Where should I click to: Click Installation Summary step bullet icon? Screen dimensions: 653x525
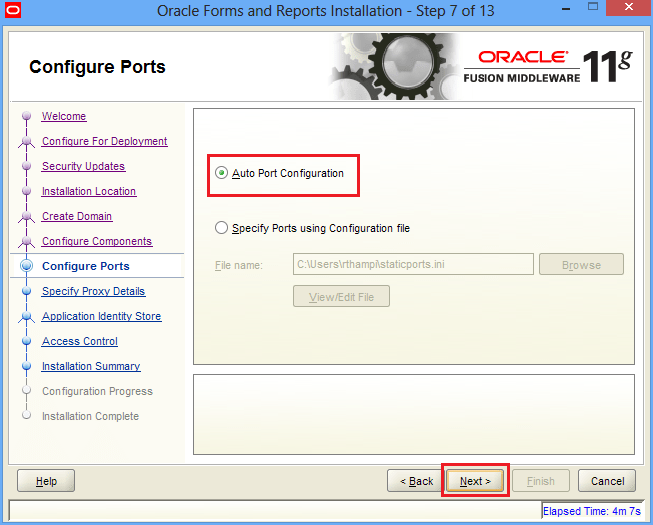[26, 366]
